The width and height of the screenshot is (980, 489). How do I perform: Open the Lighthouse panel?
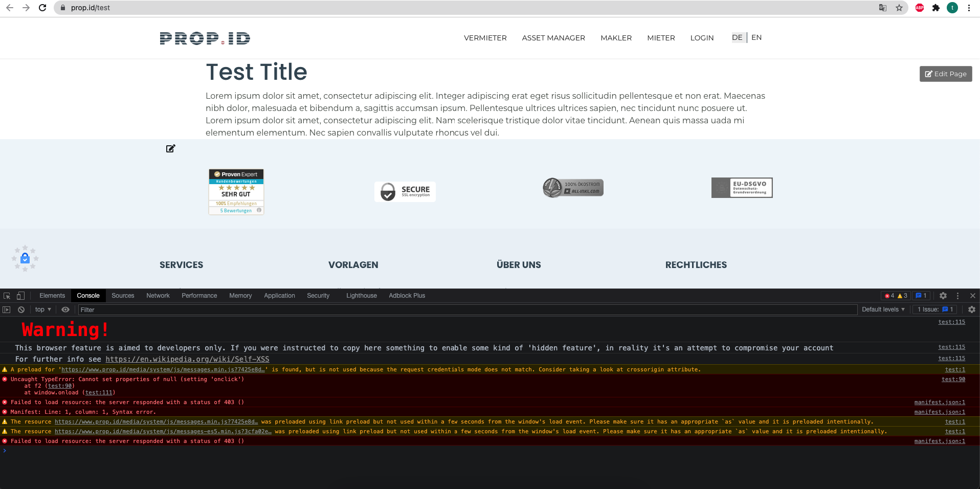361,296
